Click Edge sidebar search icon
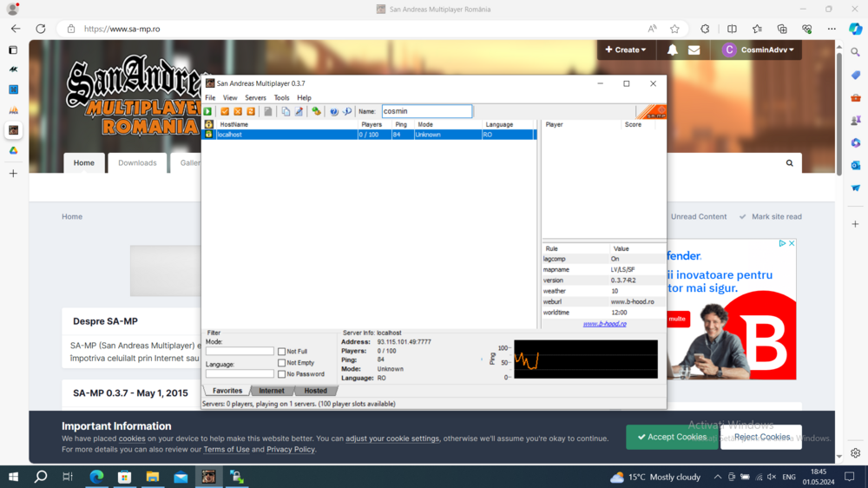The image size is (868, 488). tap(855, 52)
